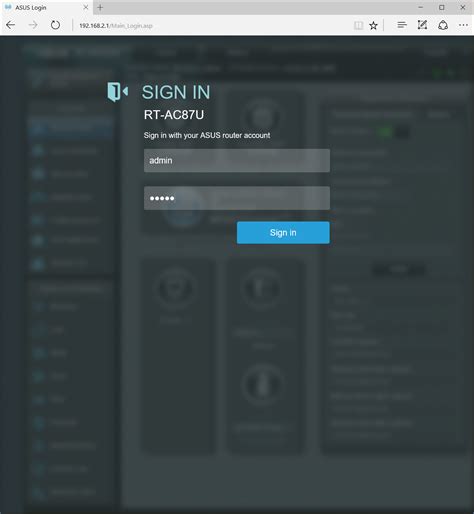This screenshot has width=474, height=514.
Task: Close the ASUS Login tab
Action: pyautogui.click(x=86, y=7)
